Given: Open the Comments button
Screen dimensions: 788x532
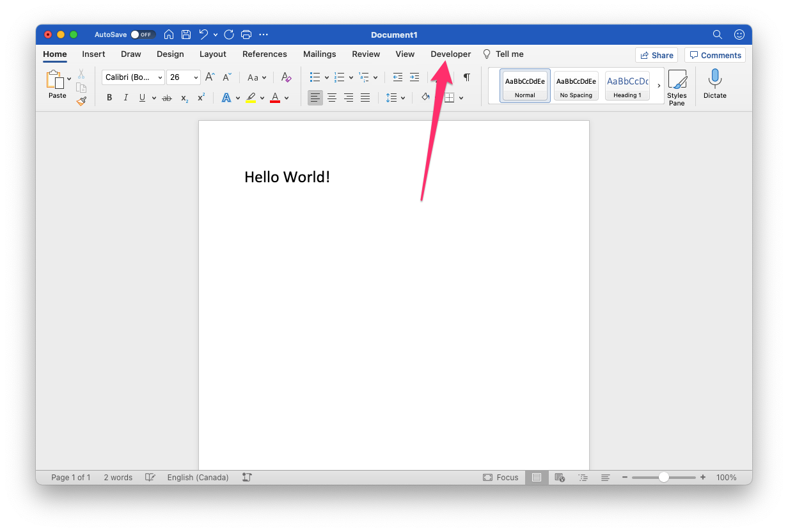Looking at the screenshot, I should click(714, 55).
